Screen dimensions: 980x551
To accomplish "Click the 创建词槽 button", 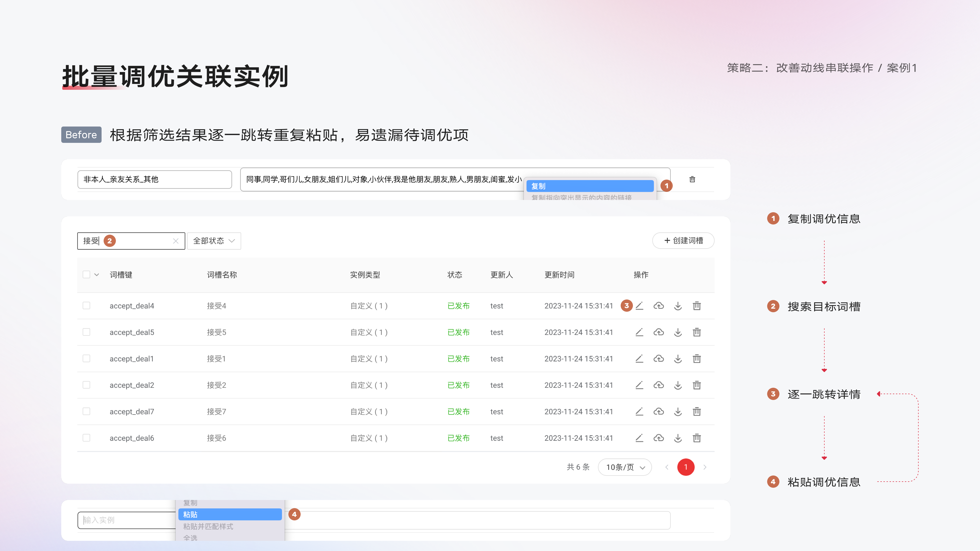I will pos(683,240).
